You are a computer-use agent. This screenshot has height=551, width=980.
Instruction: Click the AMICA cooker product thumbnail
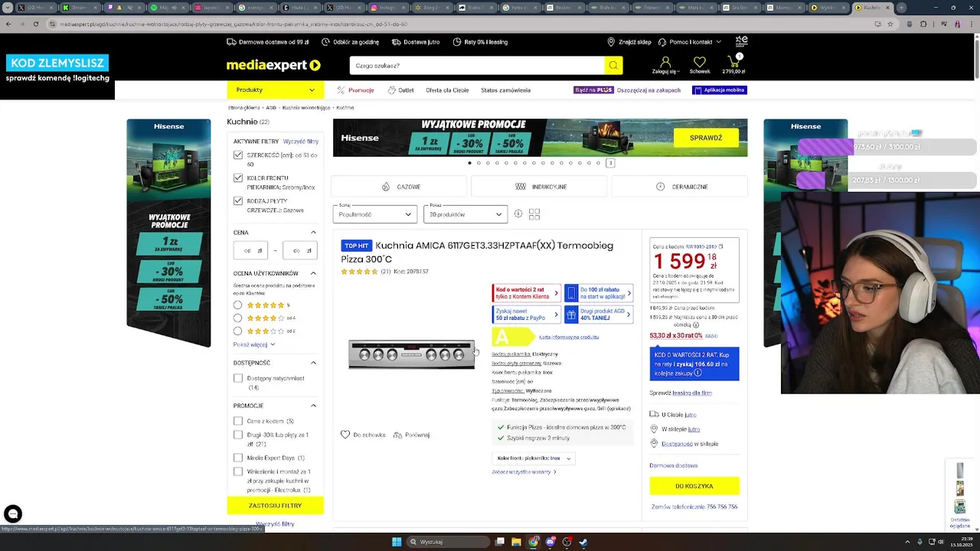[x=412, y=354]
